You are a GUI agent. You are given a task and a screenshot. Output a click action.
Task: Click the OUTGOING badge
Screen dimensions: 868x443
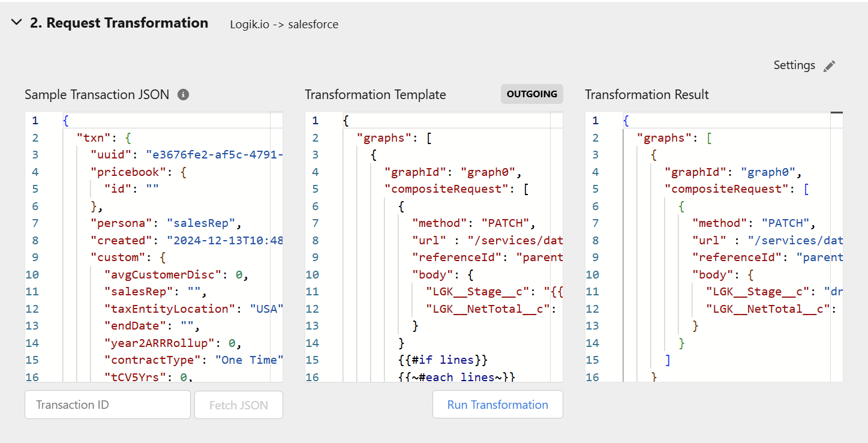(532, 94)
